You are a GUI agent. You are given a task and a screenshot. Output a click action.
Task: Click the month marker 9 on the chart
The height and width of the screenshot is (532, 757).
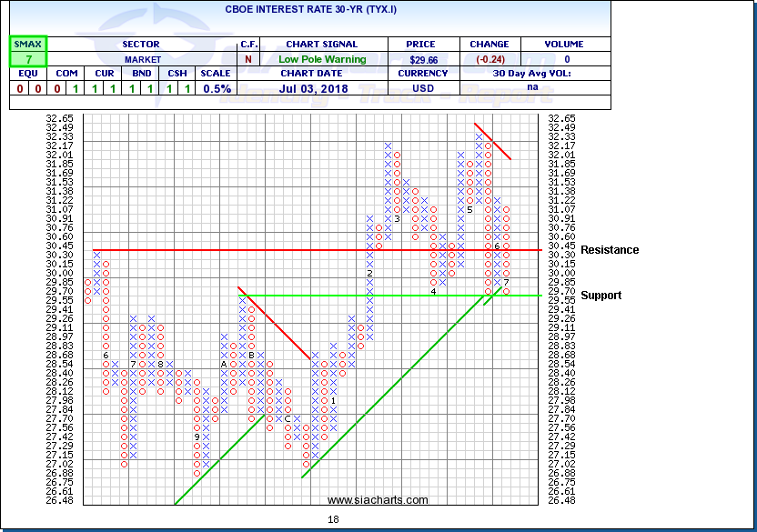196,437
